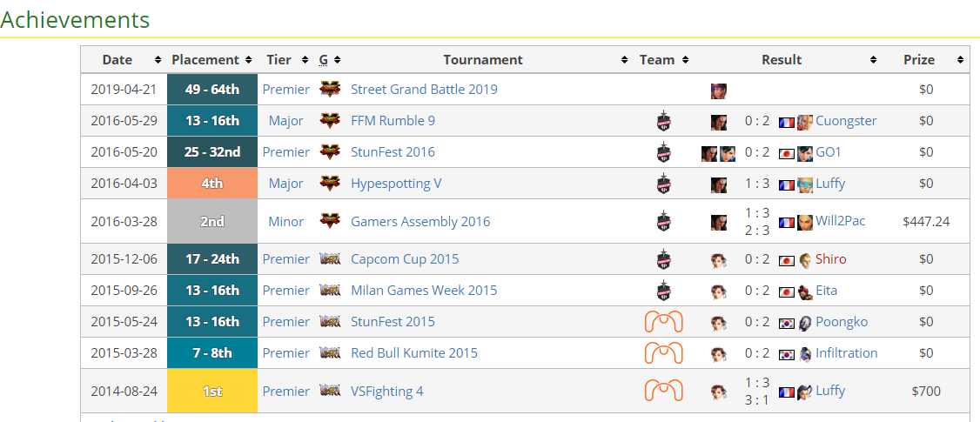Click orange team logo in Red Bull Kumite row

663,353
